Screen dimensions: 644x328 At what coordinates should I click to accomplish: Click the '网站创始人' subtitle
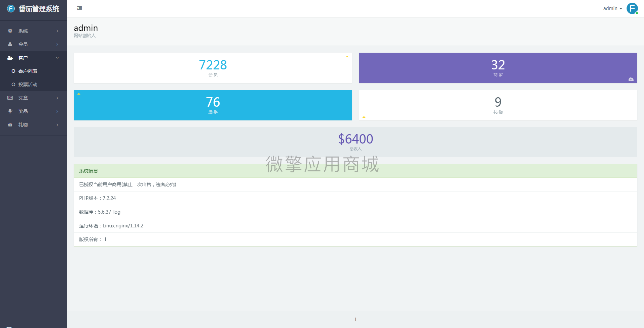(85, 36)
